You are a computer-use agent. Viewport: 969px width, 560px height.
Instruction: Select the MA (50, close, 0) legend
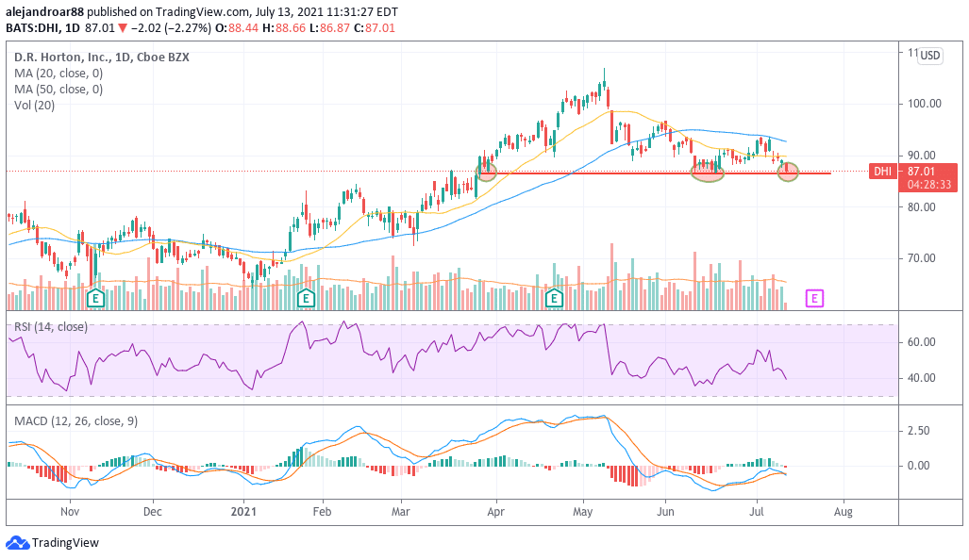(58, 89)
